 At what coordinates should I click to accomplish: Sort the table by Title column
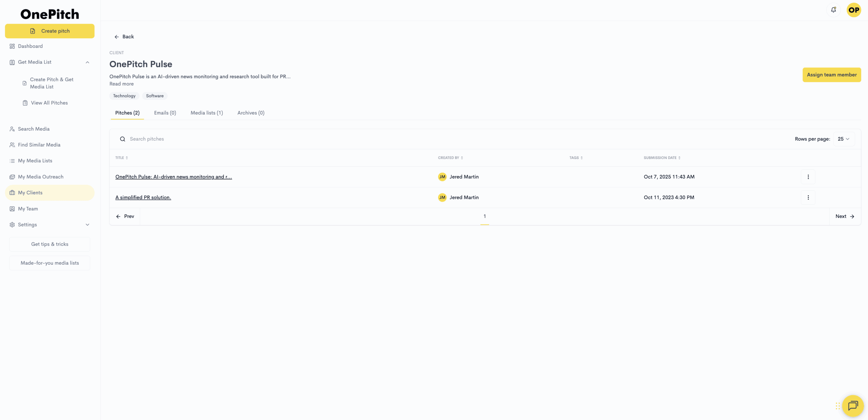(x=121, y=158)
